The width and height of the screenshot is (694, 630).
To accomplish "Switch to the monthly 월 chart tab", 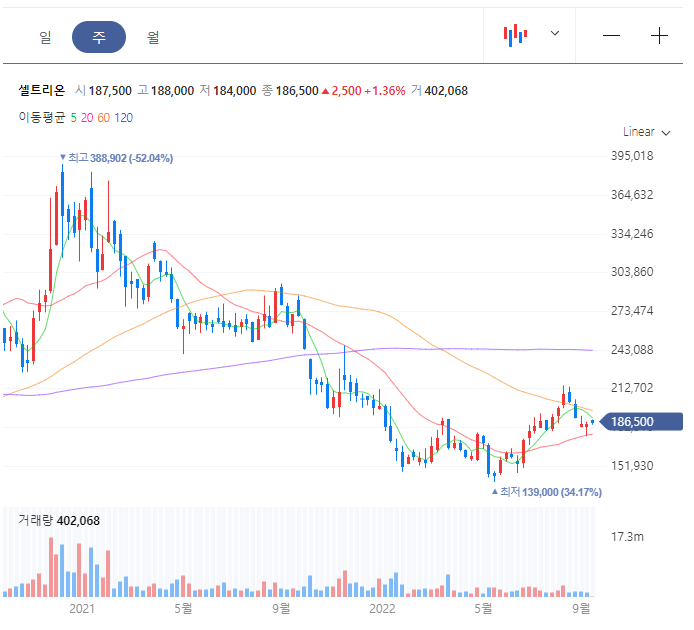I will tap(153, 37).
